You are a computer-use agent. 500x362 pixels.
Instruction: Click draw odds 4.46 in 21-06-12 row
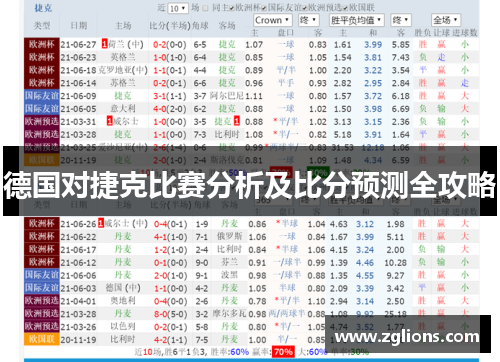click(x=365, y=262)
